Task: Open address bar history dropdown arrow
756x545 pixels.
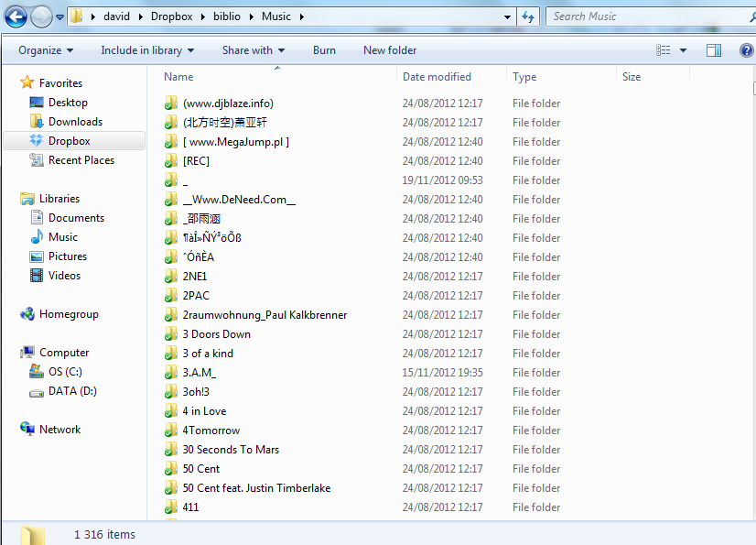Action: click(508, 16)
